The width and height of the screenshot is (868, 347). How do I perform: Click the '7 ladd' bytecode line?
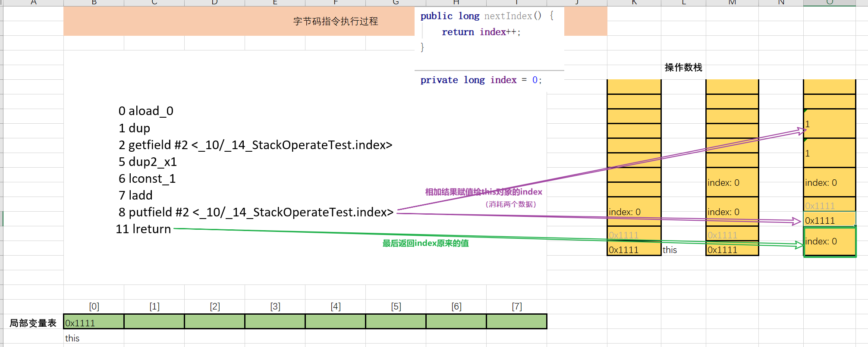coord(135,195)
